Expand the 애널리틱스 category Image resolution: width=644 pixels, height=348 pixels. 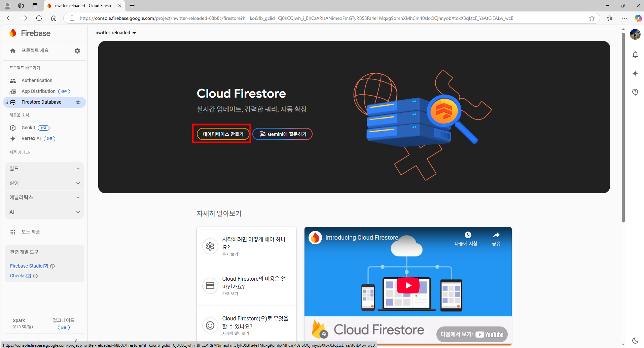click(44, 198)
